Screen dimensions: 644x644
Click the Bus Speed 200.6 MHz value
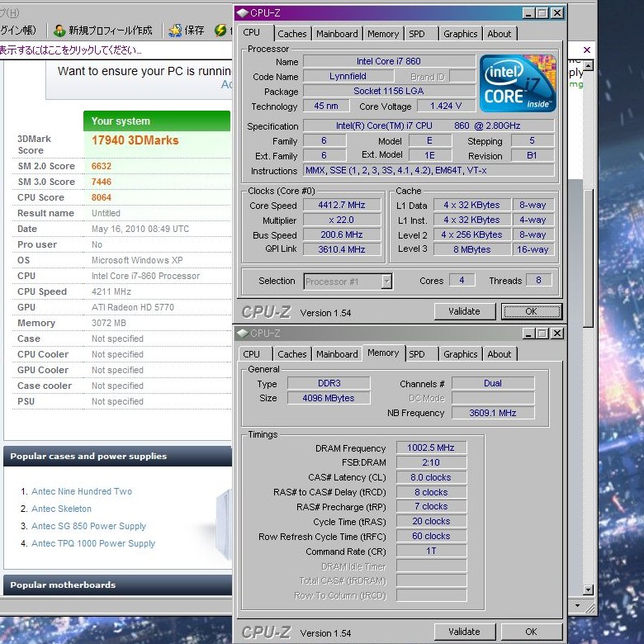342,234
